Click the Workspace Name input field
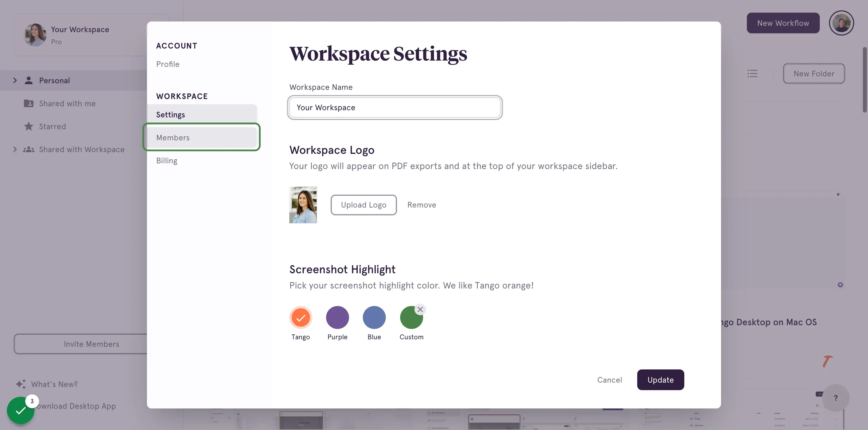Screen dimensions: 868x430 [x=395, y=107]
